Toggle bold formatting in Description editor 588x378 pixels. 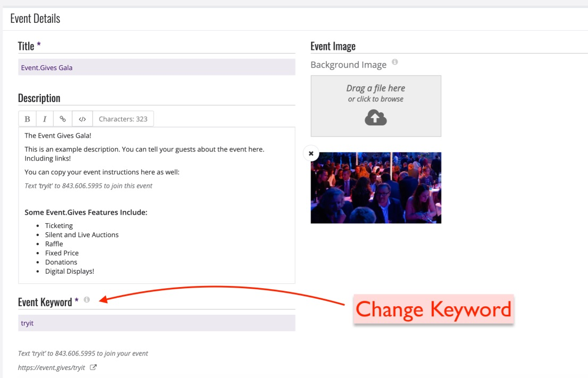coord(27,119)
